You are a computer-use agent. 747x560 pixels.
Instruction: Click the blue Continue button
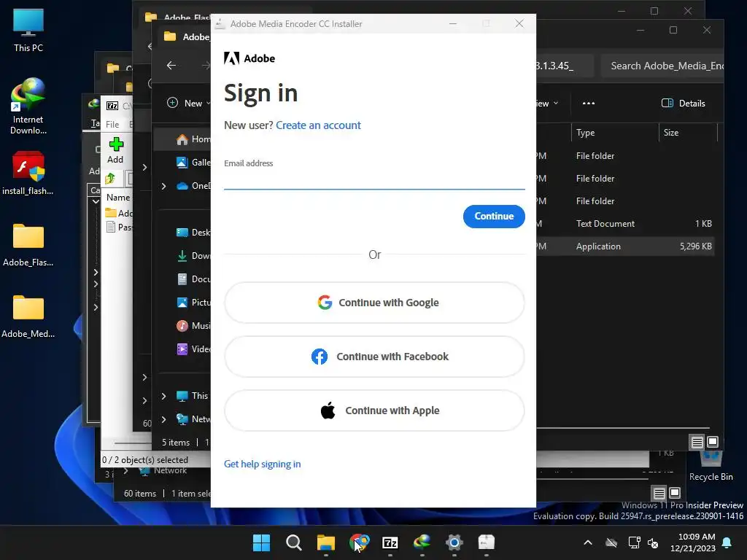coord(494,216)
